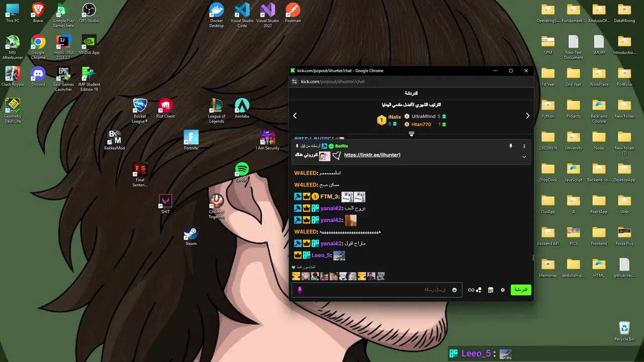Open site information icon in Chrome address bar

point(294,81)
